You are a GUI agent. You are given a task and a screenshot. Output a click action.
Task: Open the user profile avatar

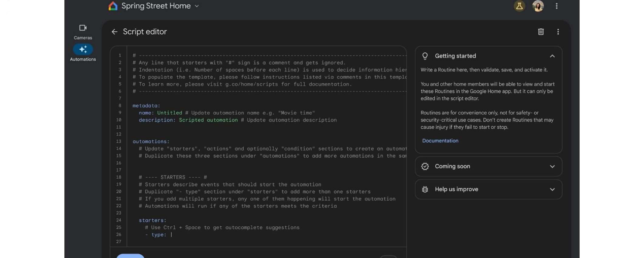[538, 6]
